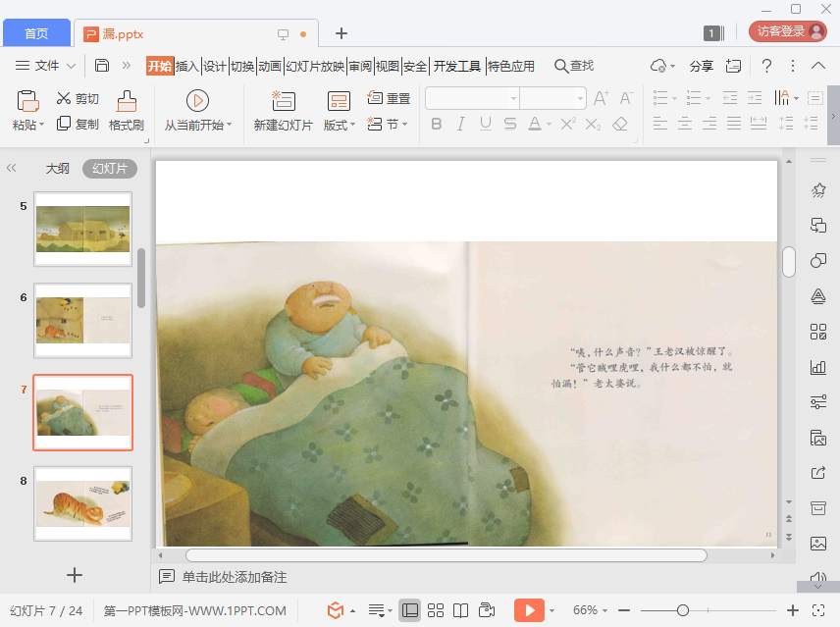Open the 66% zoom level dropdown
Viewport: 840px width, 627px height.
[x=591, y=610]
